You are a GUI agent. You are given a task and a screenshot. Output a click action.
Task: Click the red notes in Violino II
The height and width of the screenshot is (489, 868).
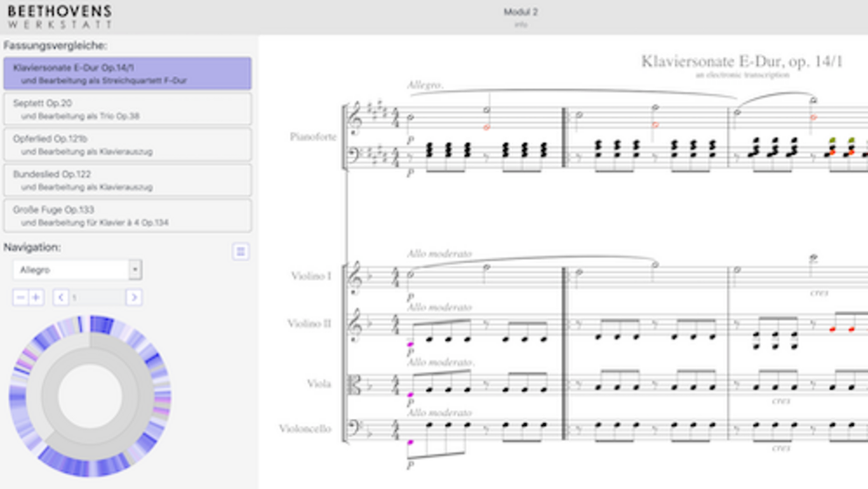point(842,329)
